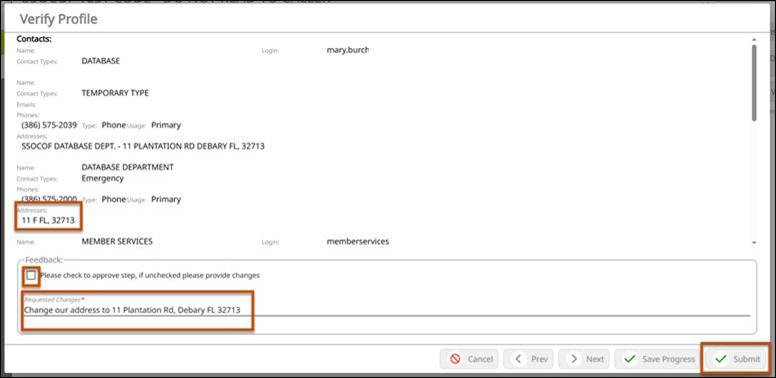
Task: Select MEMBER SERVICES name text
Action: click(117, 241)
